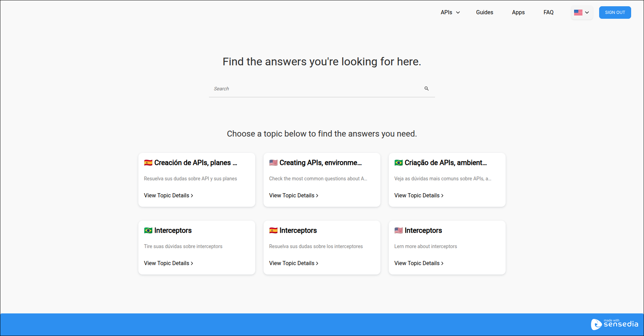Screen dimensions: 644x336
Task: Click the Brazilian flag on the Interceptors card
Action: pos(148,230)
